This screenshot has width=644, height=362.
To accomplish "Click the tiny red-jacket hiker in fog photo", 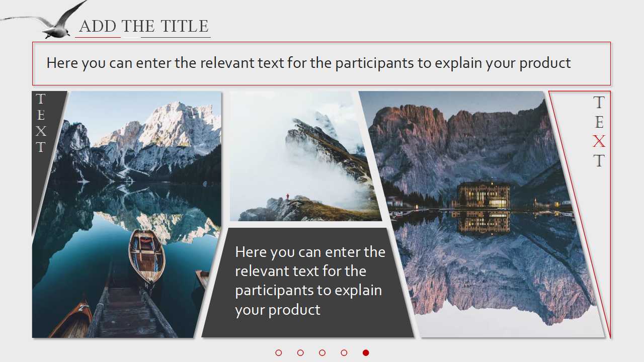I will [287, 197].
